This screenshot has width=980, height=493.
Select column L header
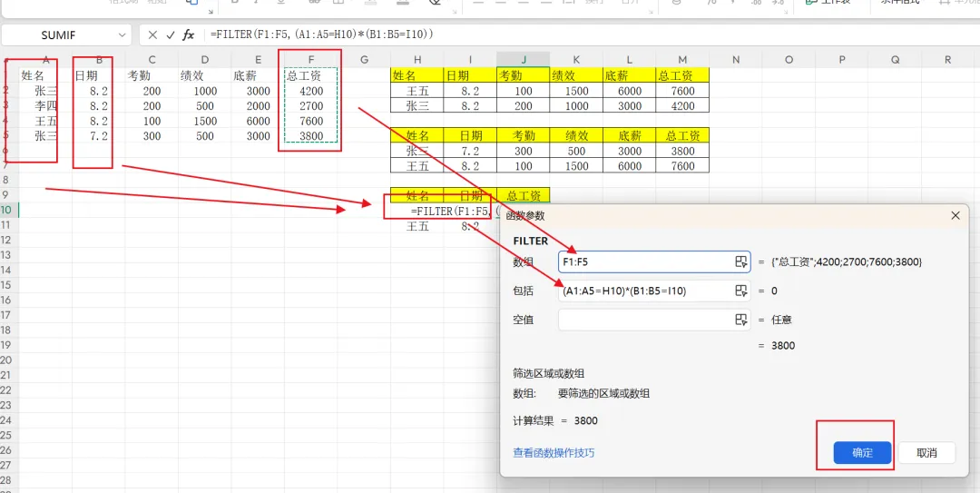[x=630, y=60]
